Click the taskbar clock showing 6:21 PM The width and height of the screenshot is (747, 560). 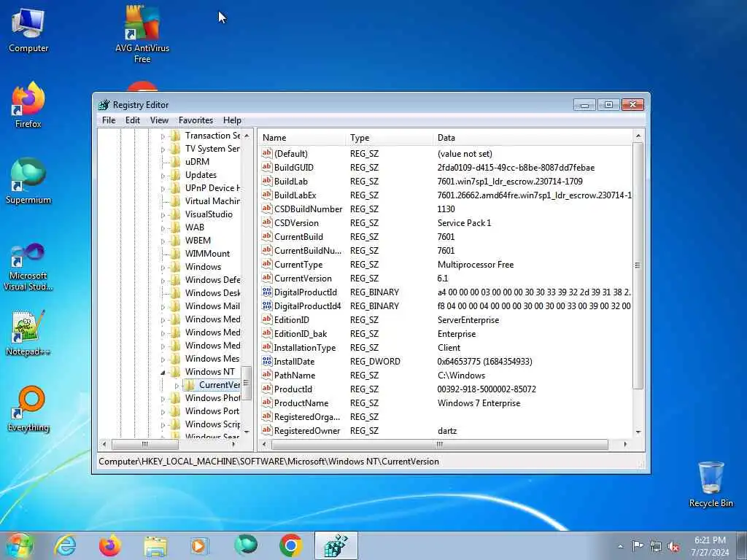tap(710, 546)
